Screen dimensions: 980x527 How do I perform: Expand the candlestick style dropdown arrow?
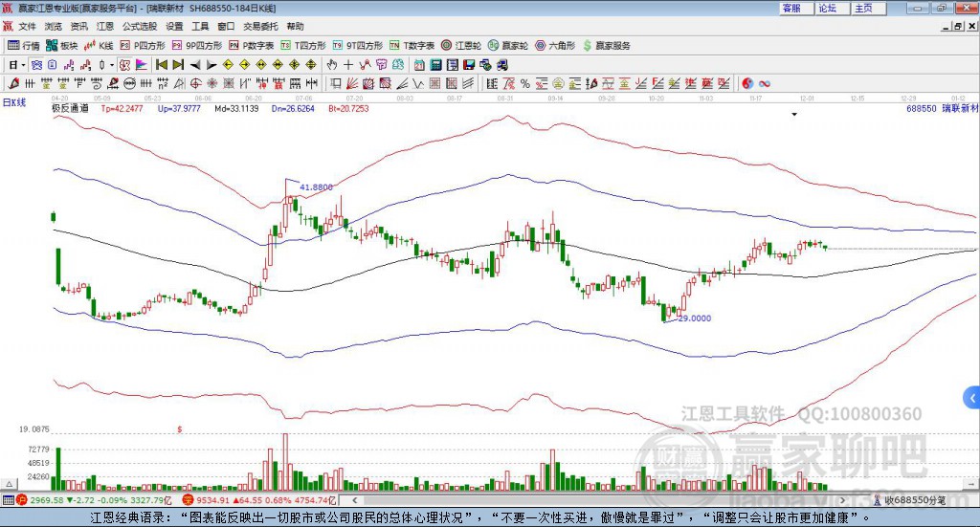click(112, 65)
